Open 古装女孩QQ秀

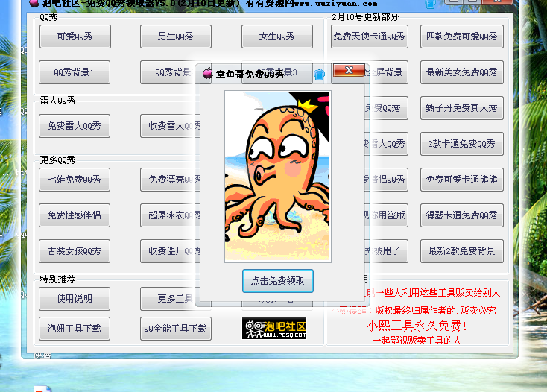click(x=75, y=251)
